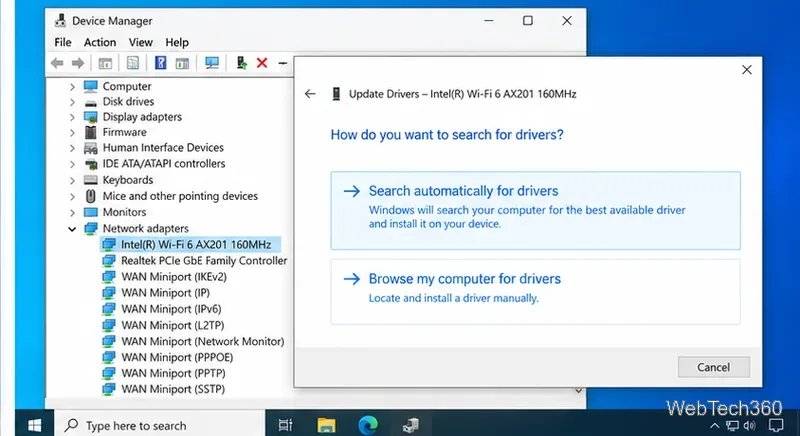Expand the Display adapters node
Screen dimensions: 800x436
pyautogui.click(x=72, y=117)
